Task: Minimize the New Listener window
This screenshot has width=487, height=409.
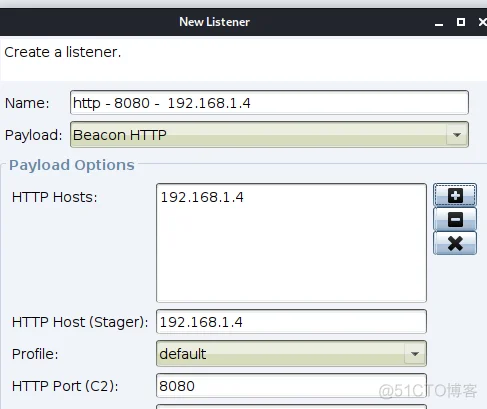Action: coord(439,23)
